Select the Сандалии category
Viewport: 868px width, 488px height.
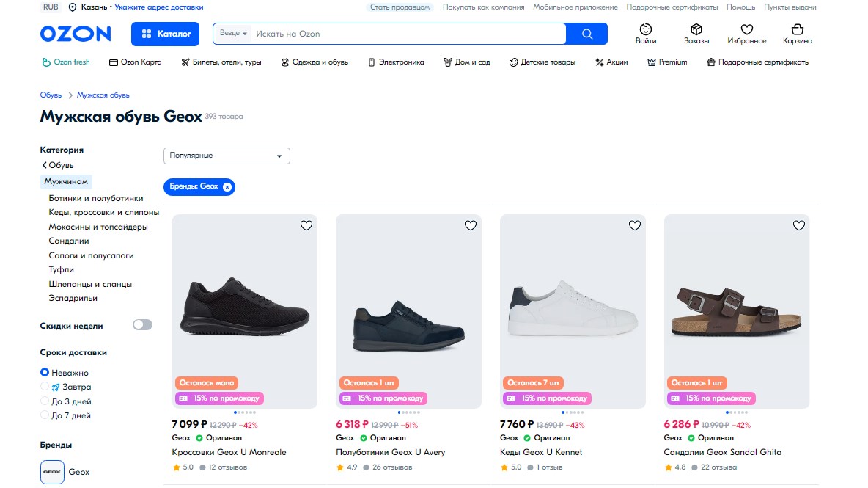69,241
